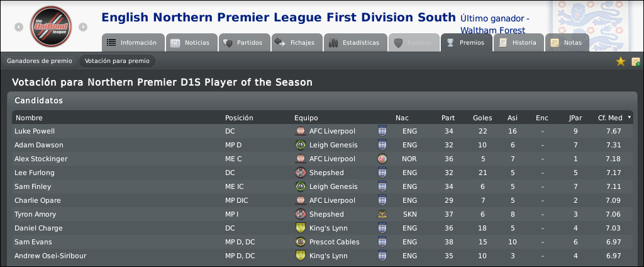
Task: Sort table by Goles column header
Action: point(482,118)
